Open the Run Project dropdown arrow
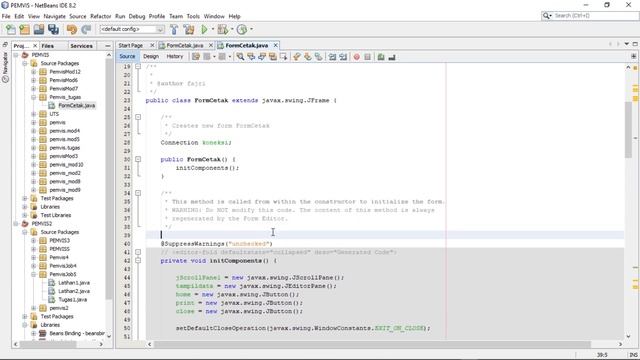Image resolution: width=640 pixels, height=360 pixels. click(212, 29)
